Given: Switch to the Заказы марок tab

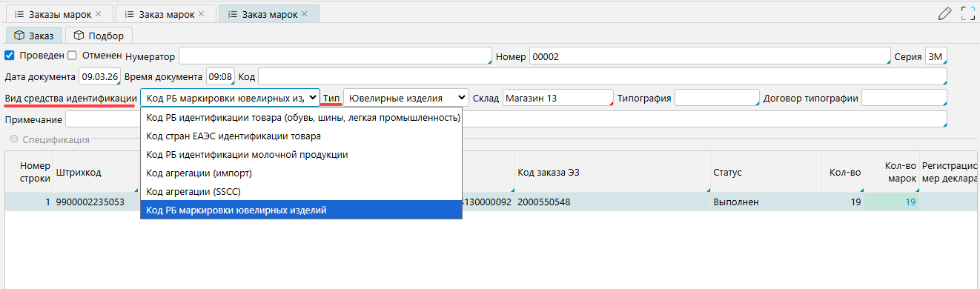Looking at the screenshot, I should click(59, 13).
